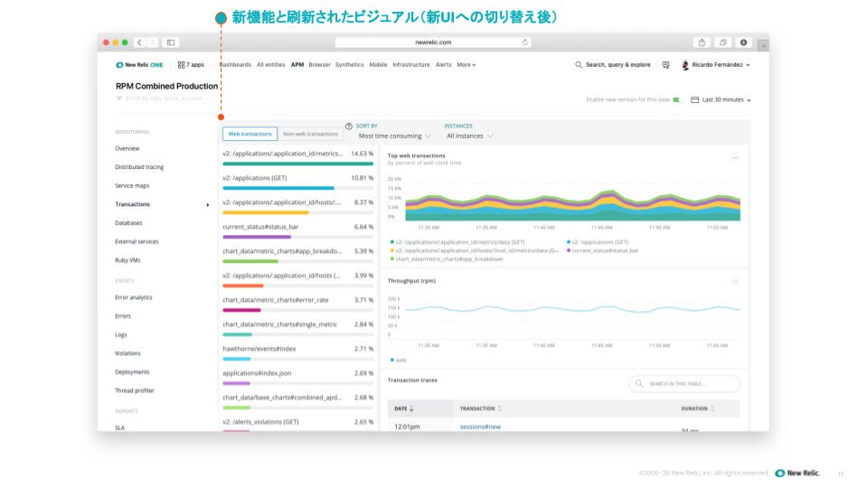Open Deployments in sidebar

[132, 372]
